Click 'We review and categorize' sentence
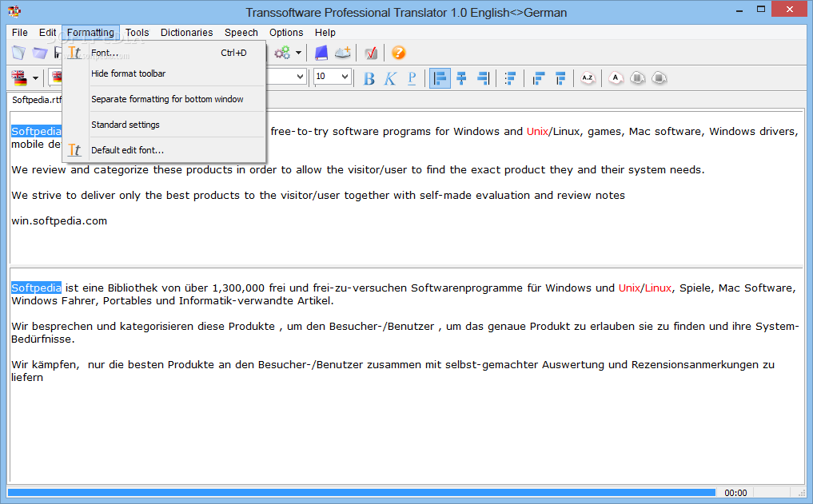813x504 pixels. 358,170
